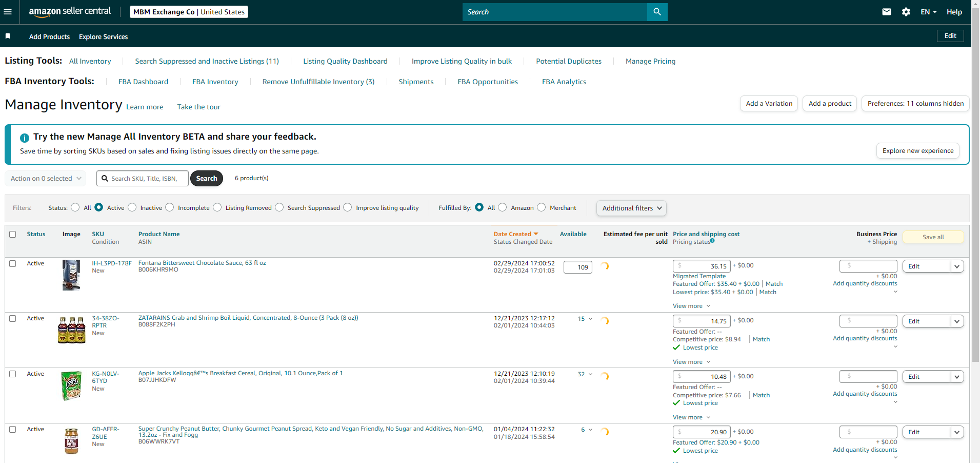Click the top header Search field
The width and height of the screenshot is (980, 463).
555,12
